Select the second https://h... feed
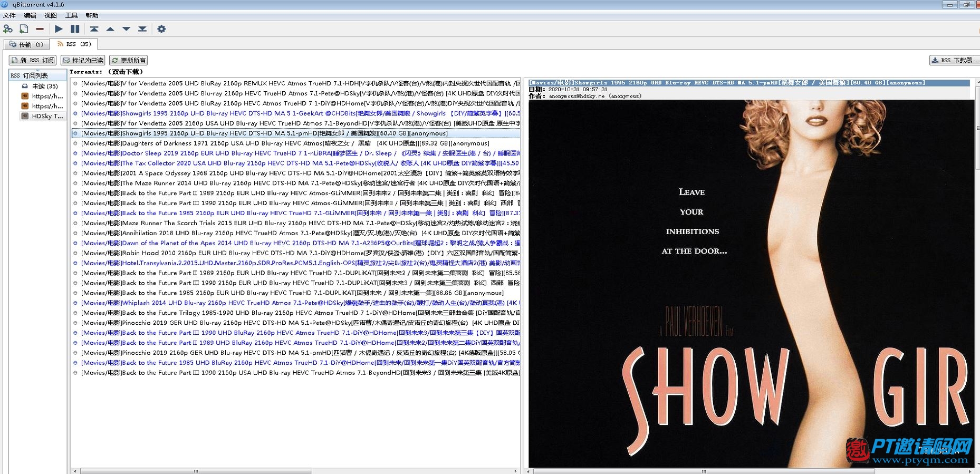The image size is (980, 474). (42, 106)
